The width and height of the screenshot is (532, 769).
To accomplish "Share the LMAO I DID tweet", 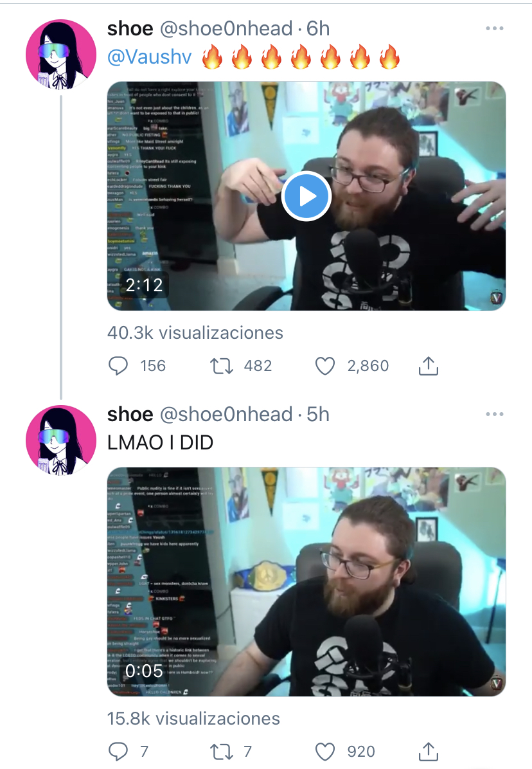I will [x=429, y=752].
